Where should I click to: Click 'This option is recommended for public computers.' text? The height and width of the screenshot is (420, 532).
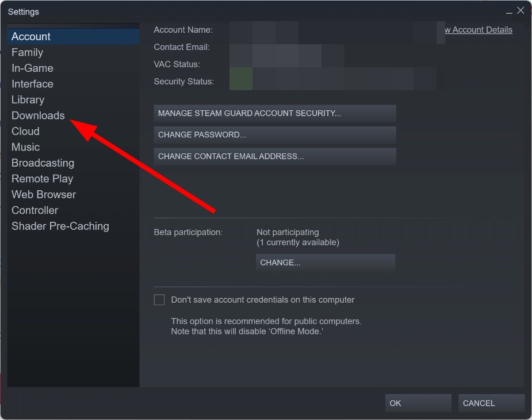pyautogui.click(x=266, y=321)
